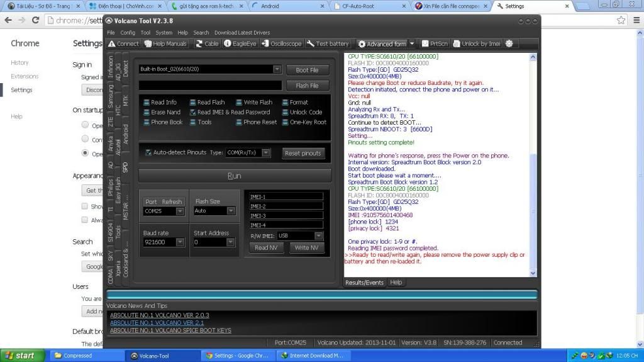This screenshot has height=362, width=644.
Task: Open the Chrome hamburger menu
Action: pos(636,20)
